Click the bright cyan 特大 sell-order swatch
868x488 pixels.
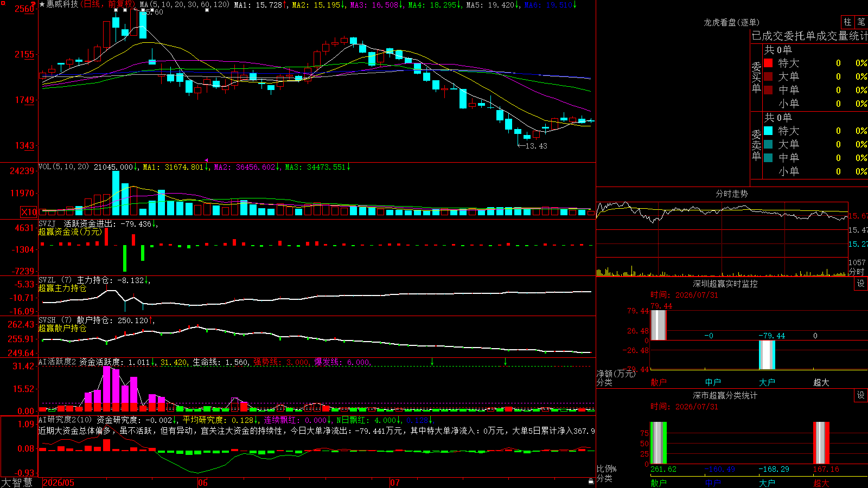coord(768,131)
